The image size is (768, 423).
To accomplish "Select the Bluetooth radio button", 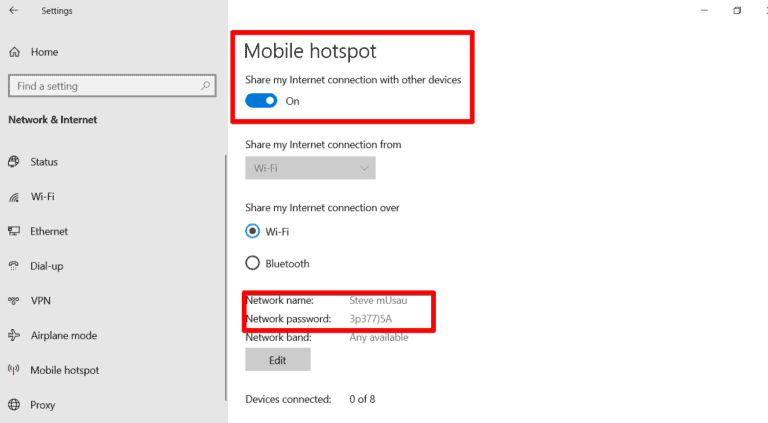I will click(252, 264).
